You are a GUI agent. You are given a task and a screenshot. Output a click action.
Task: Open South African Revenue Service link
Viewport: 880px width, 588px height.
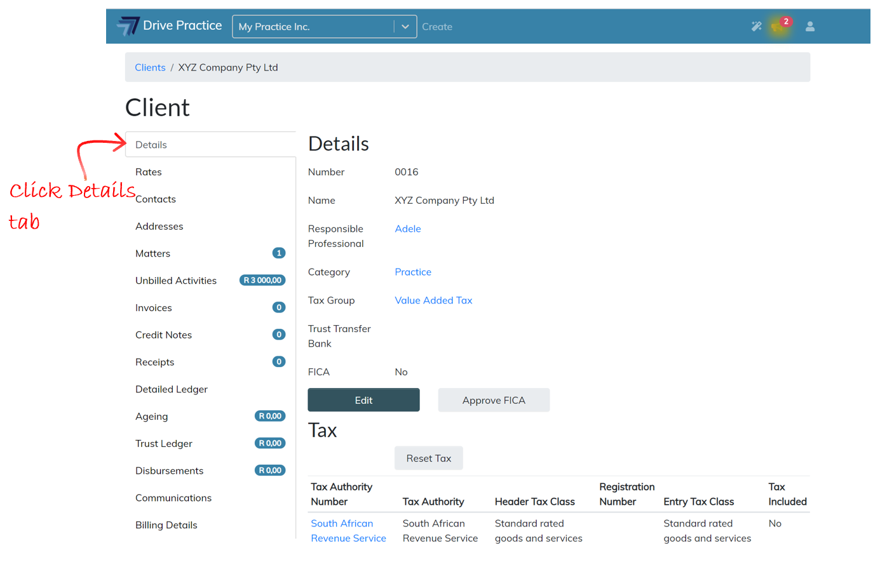point(348,531)
